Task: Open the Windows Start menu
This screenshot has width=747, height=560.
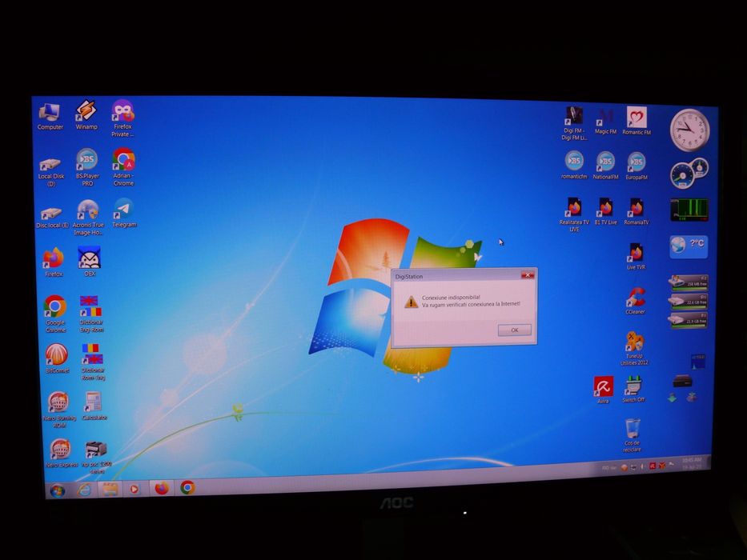Action: click(x=58, y=490)
